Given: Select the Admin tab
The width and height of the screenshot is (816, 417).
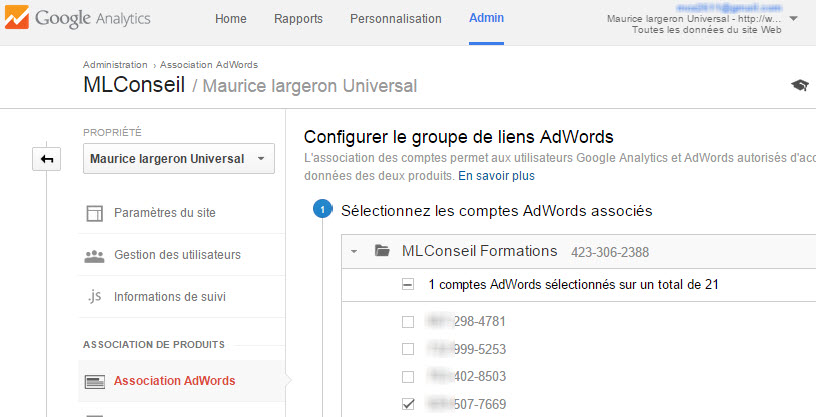Looking at the screenshot, I should coord(486,18).
